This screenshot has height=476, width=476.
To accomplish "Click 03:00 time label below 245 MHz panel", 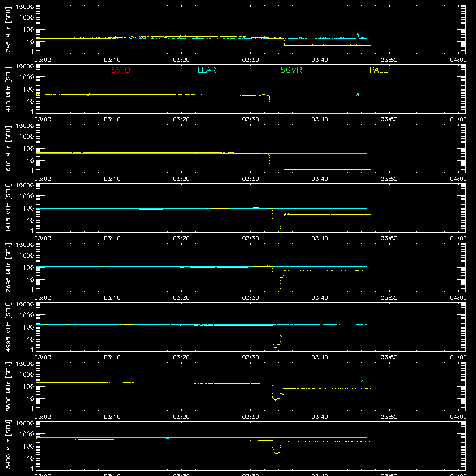I will (x=43, y=60).
